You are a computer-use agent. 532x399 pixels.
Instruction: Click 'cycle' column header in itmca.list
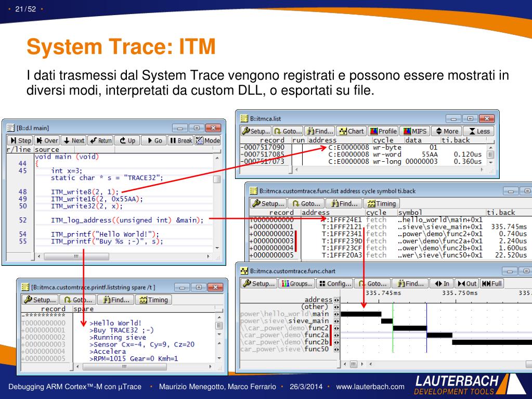(383, 140)
